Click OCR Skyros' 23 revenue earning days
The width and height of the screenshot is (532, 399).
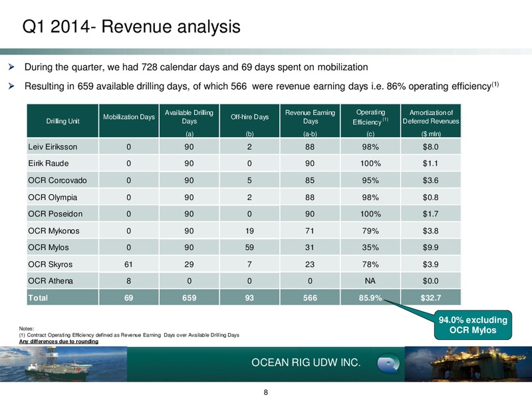pyautogui.click(x=310, y=265)
